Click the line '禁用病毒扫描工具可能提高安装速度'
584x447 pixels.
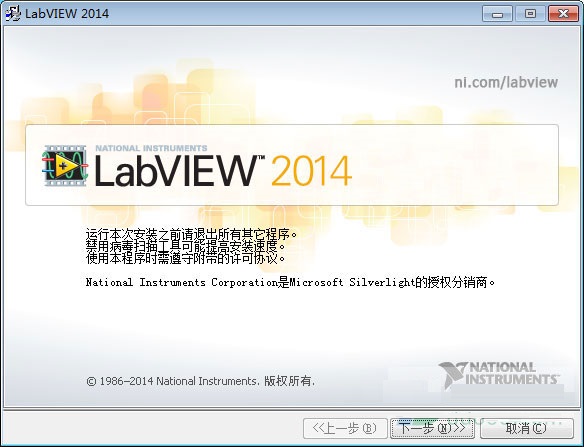click(185, 246)
